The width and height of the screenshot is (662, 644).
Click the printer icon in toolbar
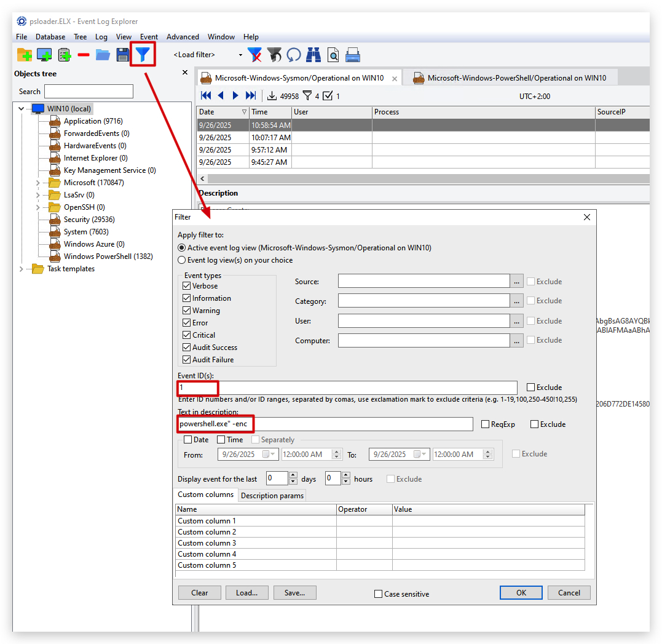(353, 55)
